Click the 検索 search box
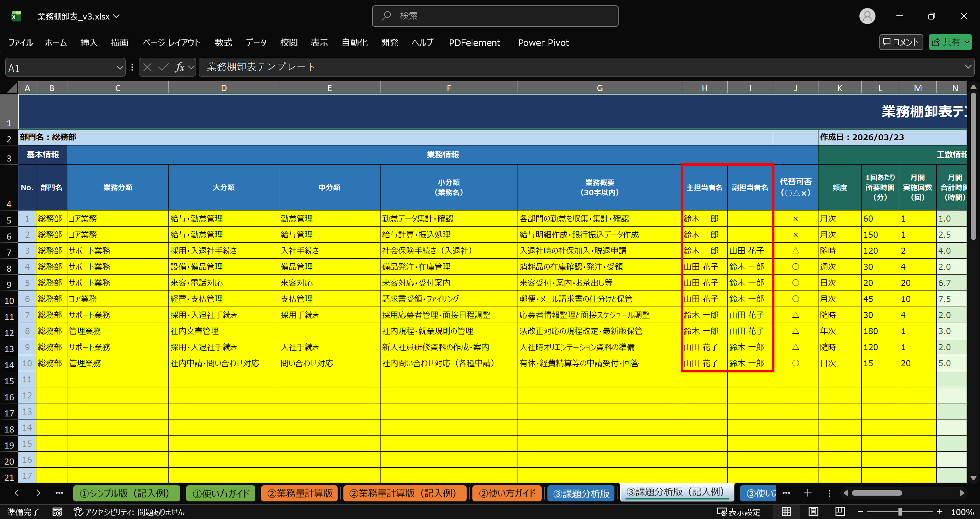The height and width of the screenshot is (519, 980). click(495, 16)
